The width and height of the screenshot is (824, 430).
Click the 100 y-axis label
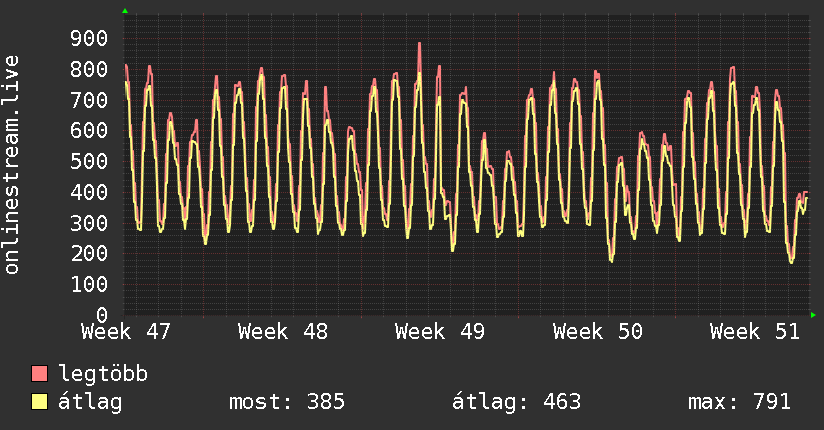(89, 284)
